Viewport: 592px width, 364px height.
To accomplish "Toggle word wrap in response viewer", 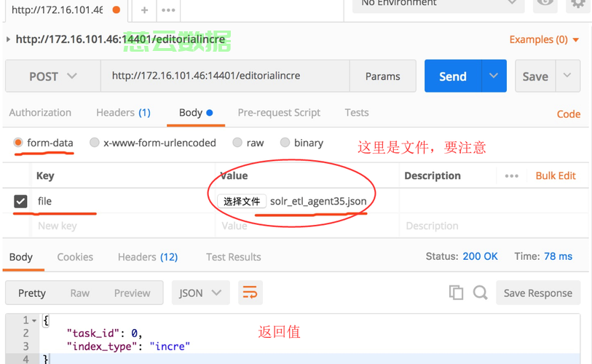I will click(250, 293).
